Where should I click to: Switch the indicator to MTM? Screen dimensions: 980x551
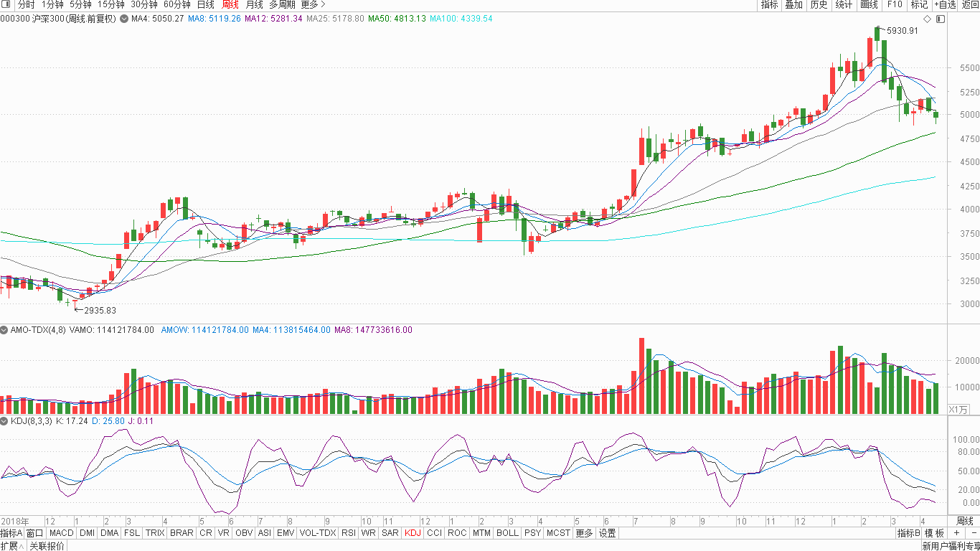[482, 533]
